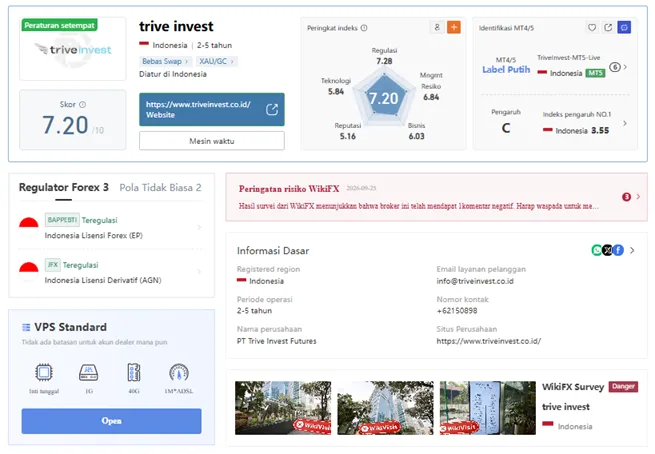Switch to Regulator Forex 3 tab
Viewport: 655px width, 454px height.
63,188
